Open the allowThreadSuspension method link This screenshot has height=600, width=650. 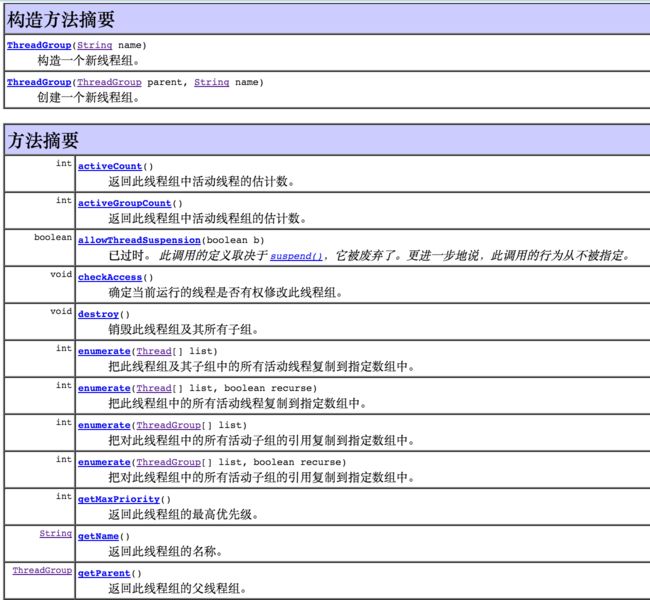139,240
